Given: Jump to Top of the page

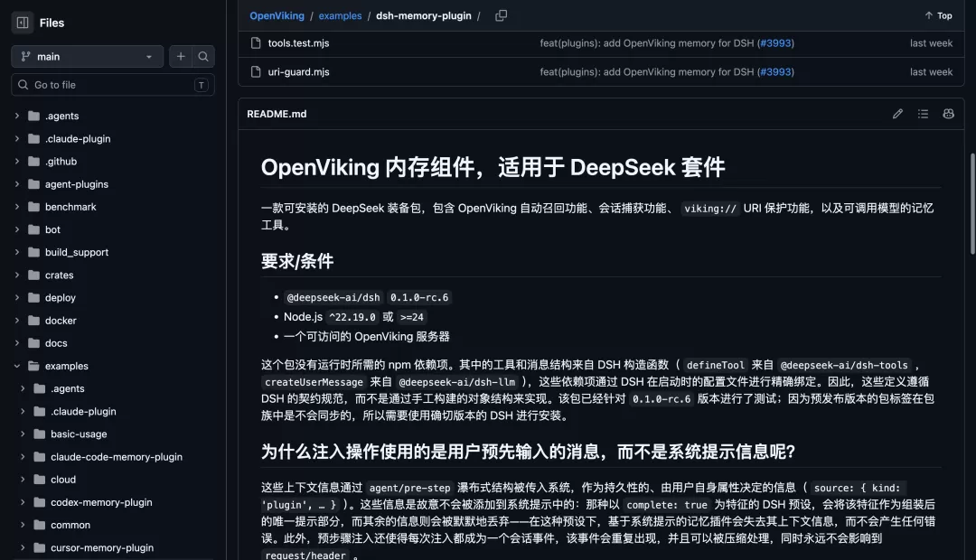Looking at the screenshot, I should (938, 15).
